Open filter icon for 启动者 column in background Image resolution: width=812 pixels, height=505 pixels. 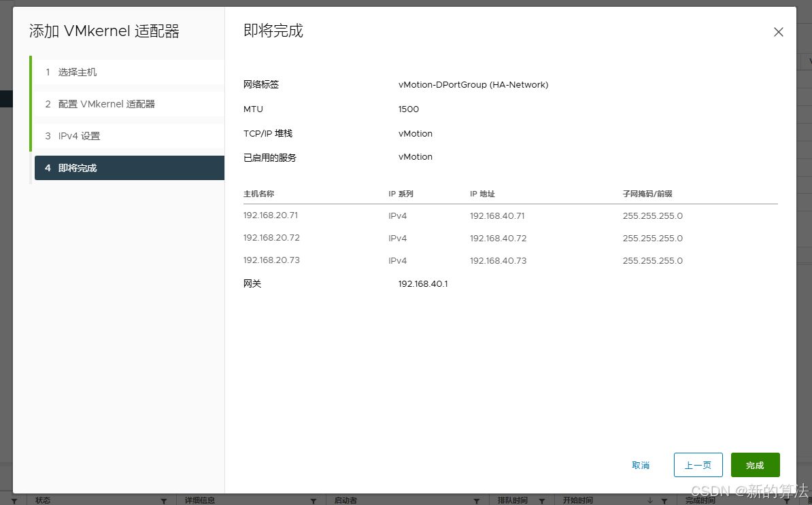tap(477, 501)
